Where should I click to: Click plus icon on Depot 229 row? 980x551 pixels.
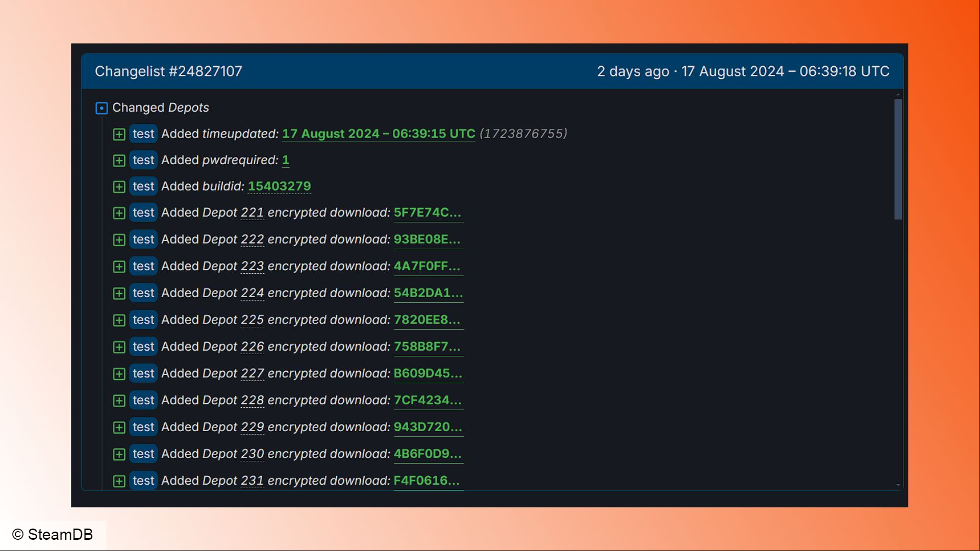click(119, 428)
